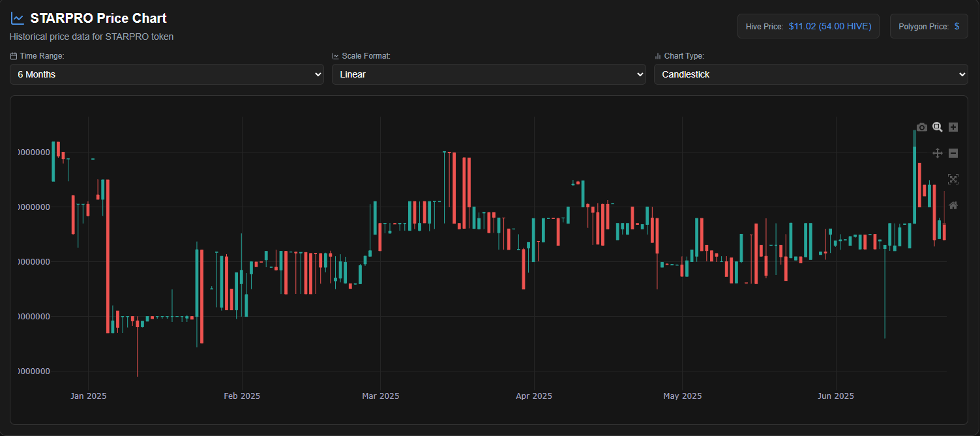Viewport: 980px width, 436px height.
Task: Click the 'Mar 2025' axis label
Action: pyautogui.click(x=380, y=396)
